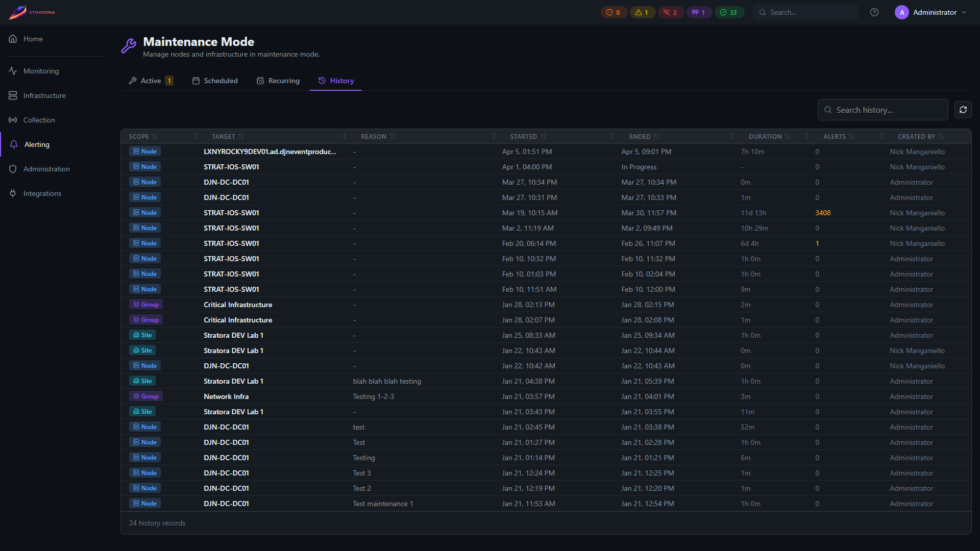This screenshot has height=551, width=980.
Task: Click 'Feb 26, 11:07 PM' ended time
Action: [648, 243]
